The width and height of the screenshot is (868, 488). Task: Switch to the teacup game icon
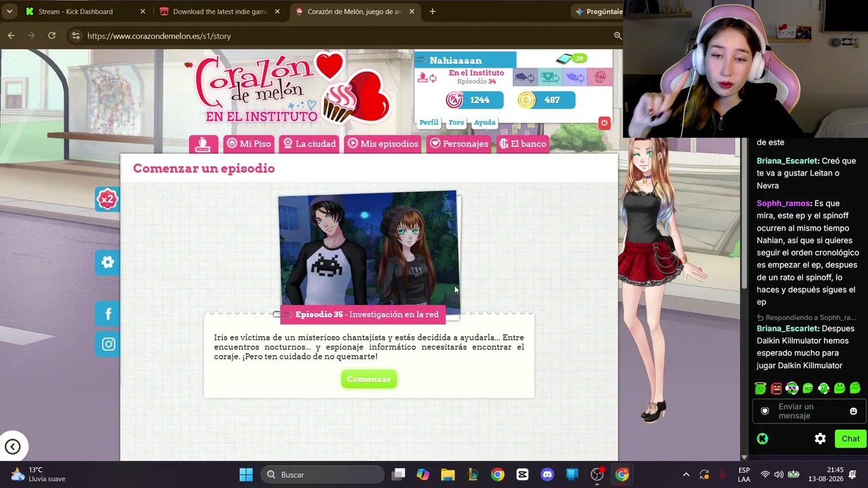tap(550, 78)
